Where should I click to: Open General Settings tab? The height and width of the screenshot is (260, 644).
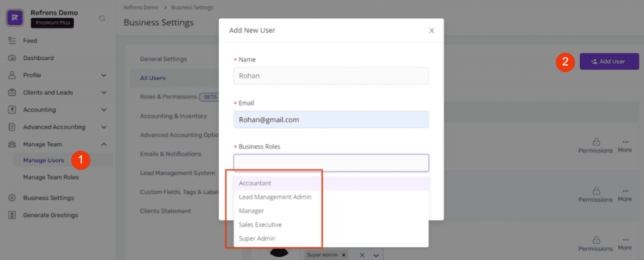(164, 59)
